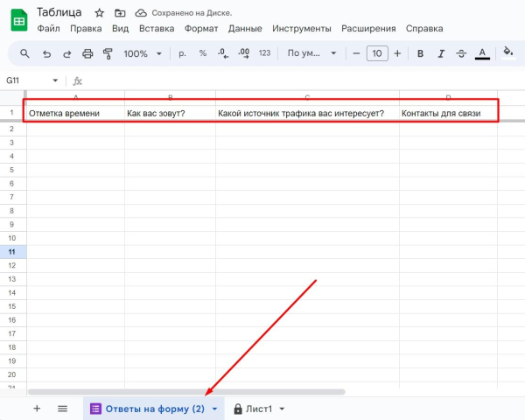
Task: Click the Move to folder icon
Action: [x=118, y=13]
